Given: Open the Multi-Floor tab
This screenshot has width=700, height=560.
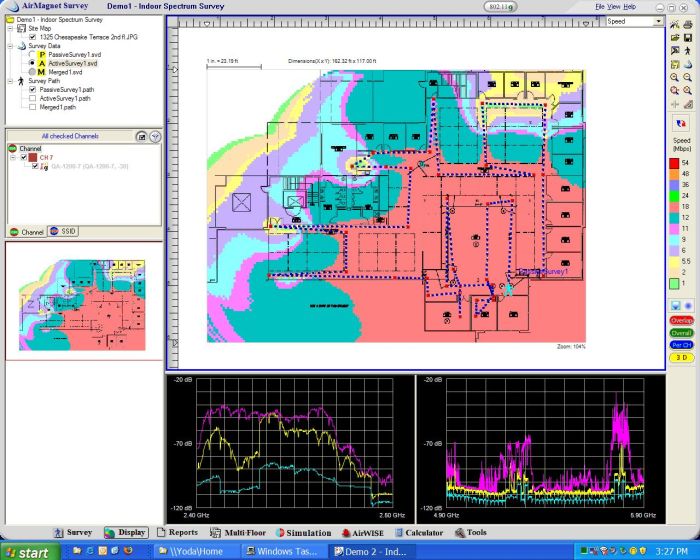Looking at the screenshot, I should [x=238, y=532].
